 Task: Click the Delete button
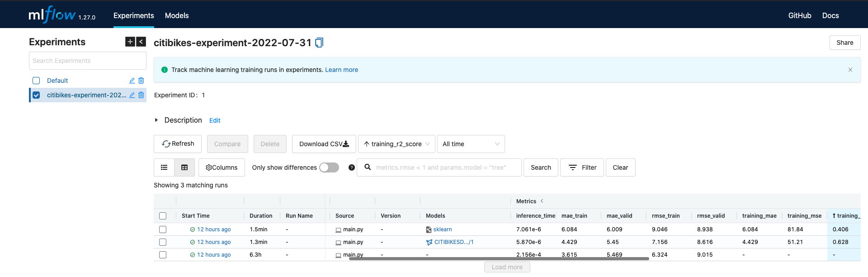coord(270,144)
